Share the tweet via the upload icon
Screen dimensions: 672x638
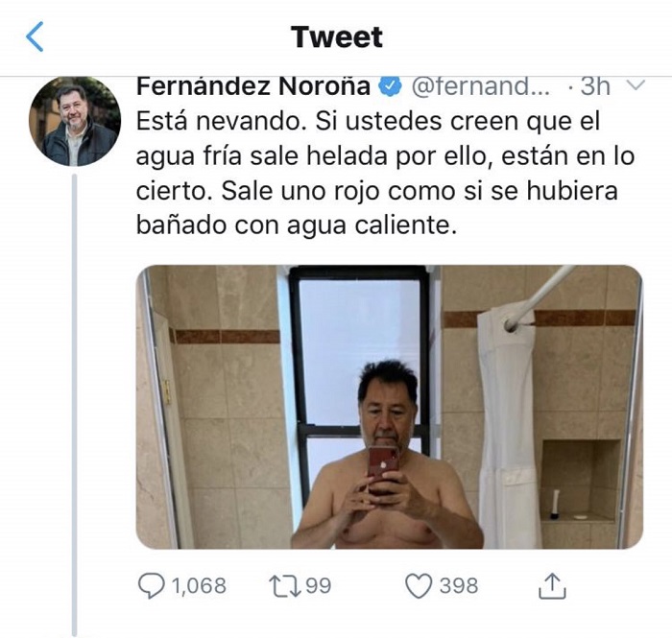point(556,586)
